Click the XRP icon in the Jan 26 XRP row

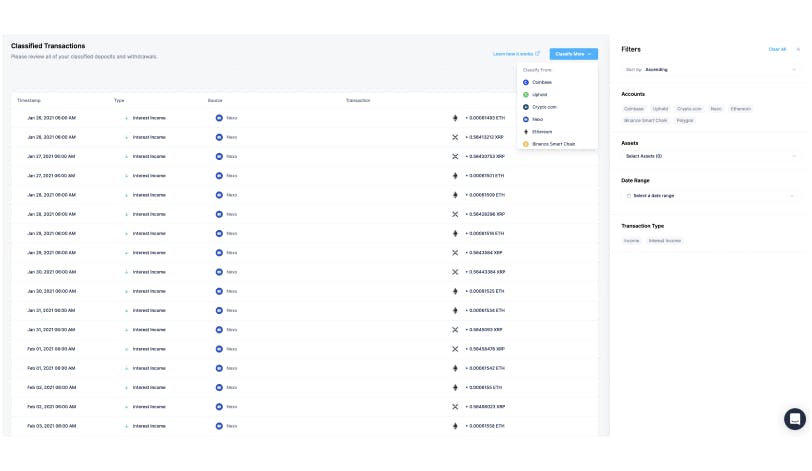455,137
